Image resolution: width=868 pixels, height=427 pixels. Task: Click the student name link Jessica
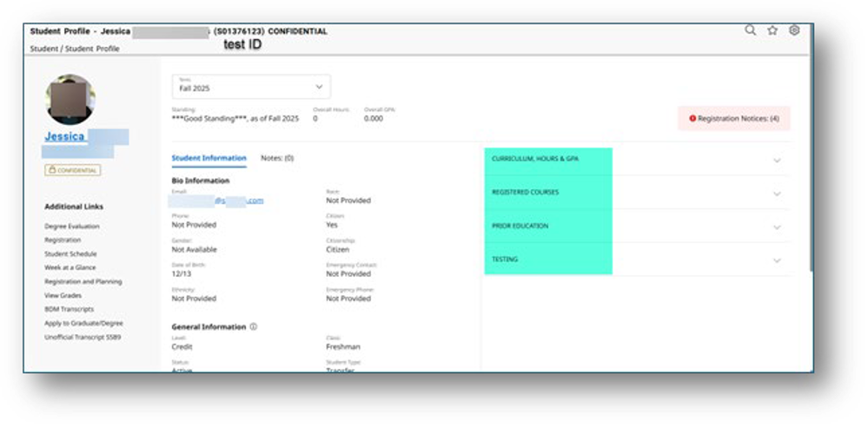tap(65, 136)
